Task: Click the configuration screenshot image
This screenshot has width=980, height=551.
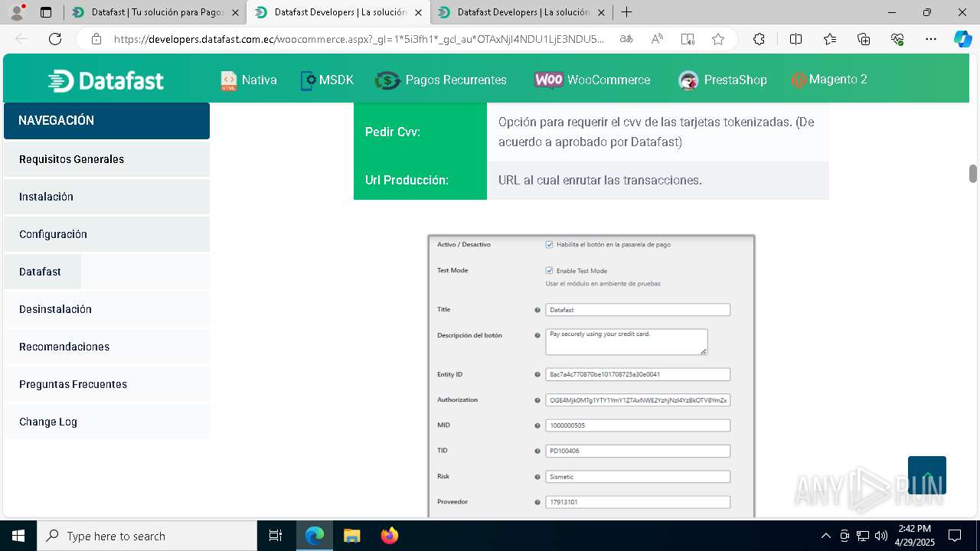Action: coord(591,375)
